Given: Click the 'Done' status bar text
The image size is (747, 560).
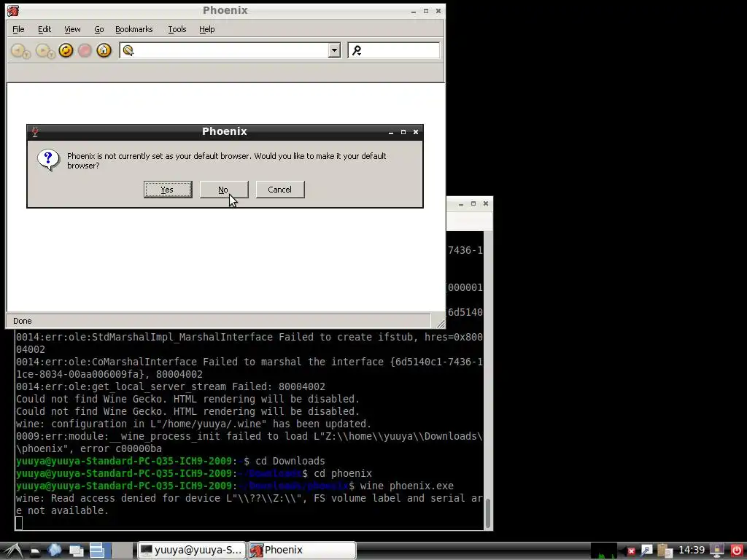Looking at the screenshot, I should [x=23, y=321].
